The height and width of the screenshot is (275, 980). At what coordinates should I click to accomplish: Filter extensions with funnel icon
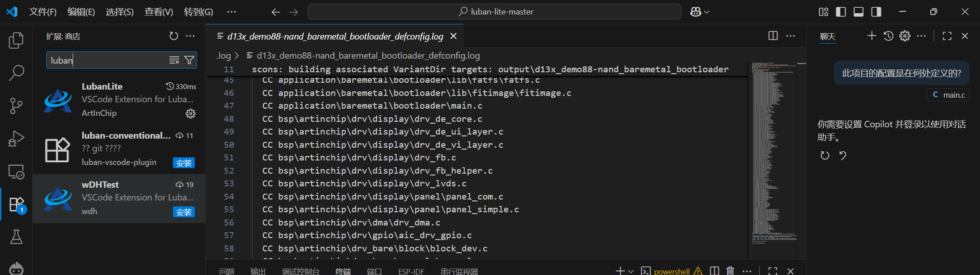pyautogui.click(x=189, y=60)
